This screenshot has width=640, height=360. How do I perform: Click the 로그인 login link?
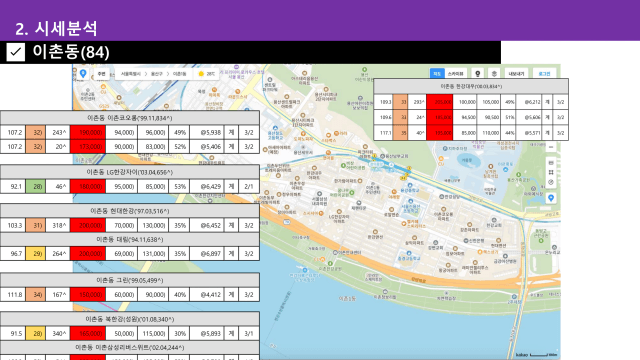(x=544, y=73)
